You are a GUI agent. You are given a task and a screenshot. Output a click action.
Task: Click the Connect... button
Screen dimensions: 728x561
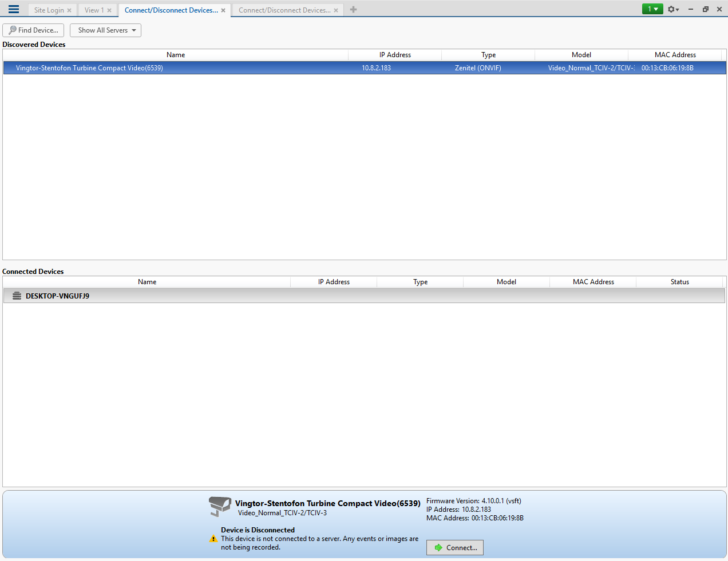point(455,548)
